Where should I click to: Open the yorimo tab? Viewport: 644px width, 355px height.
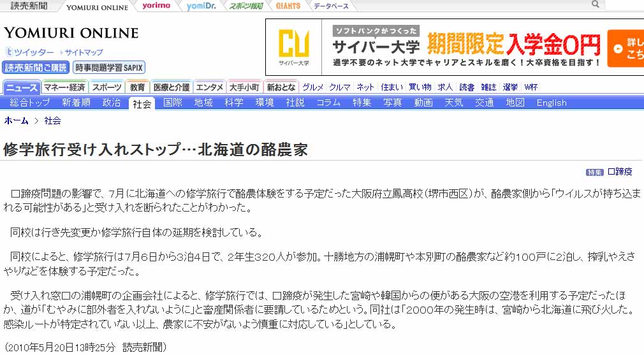156,6
